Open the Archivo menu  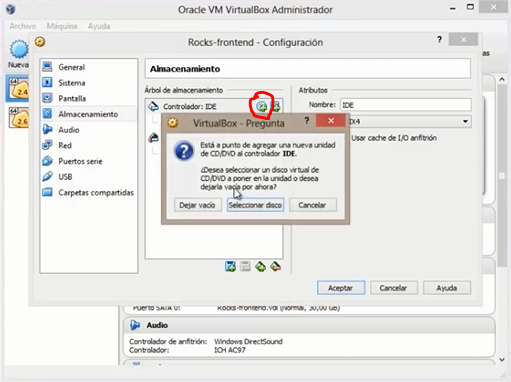(23, 26)
